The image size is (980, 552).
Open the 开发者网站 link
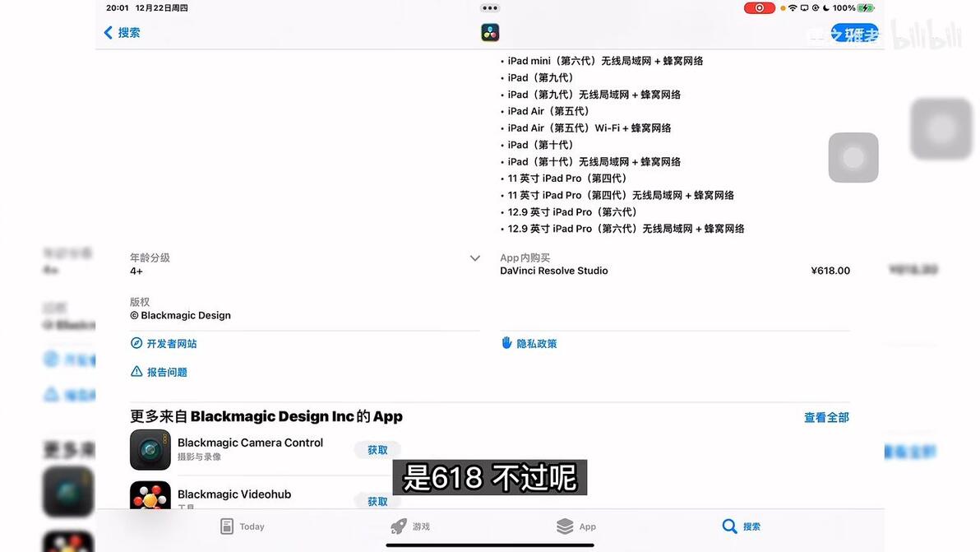click(171, 343)
